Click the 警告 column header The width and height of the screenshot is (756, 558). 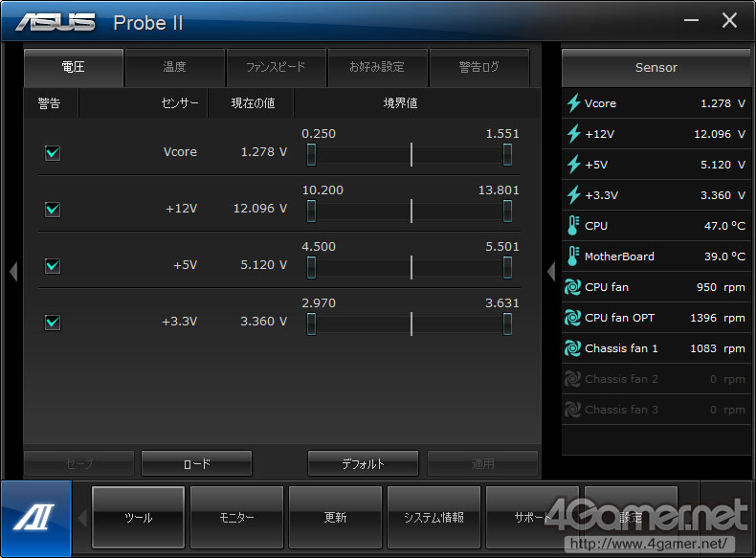(50, 103)
